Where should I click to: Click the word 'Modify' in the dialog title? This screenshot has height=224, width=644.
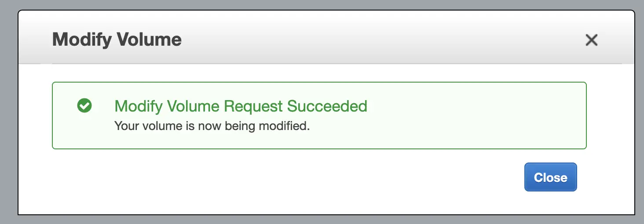[x=82, y=40]
